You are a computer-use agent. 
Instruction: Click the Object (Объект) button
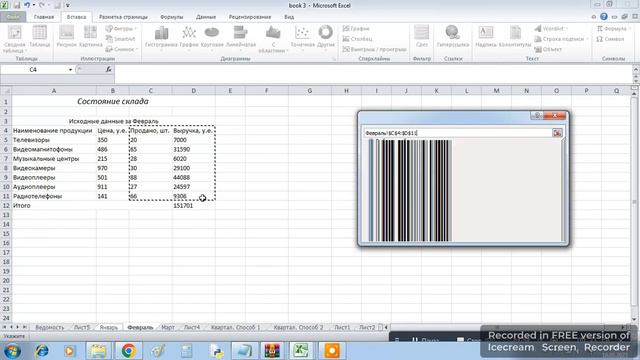tap(548, 49)
